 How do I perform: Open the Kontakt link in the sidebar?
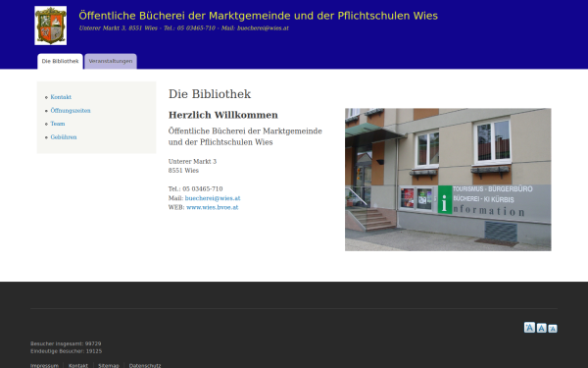[61, 97]
